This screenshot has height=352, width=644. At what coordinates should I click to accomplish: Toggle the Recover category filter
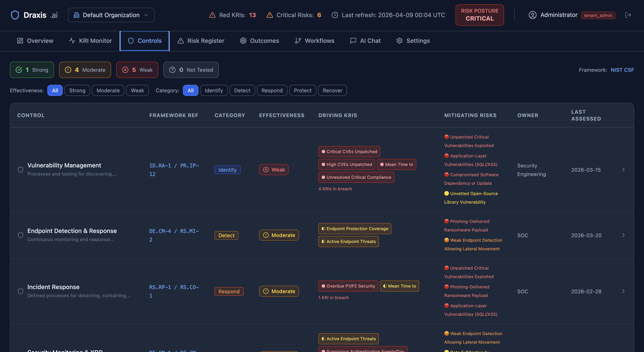coord(332,90)
